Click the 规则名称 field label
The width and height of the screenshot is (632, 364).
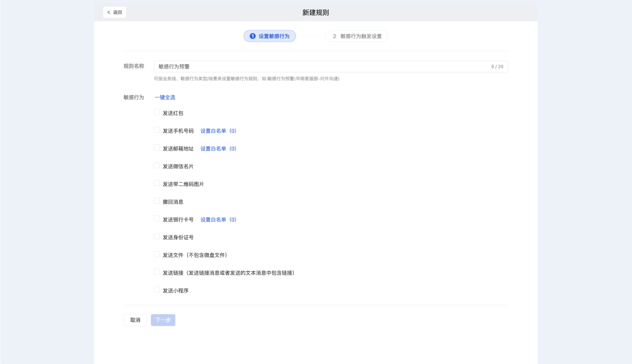pos(134,66)
